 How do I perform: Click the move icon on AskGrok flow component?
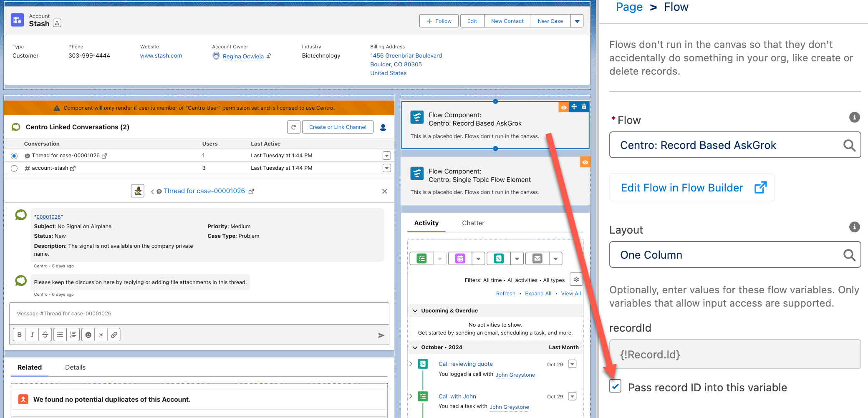574,107
